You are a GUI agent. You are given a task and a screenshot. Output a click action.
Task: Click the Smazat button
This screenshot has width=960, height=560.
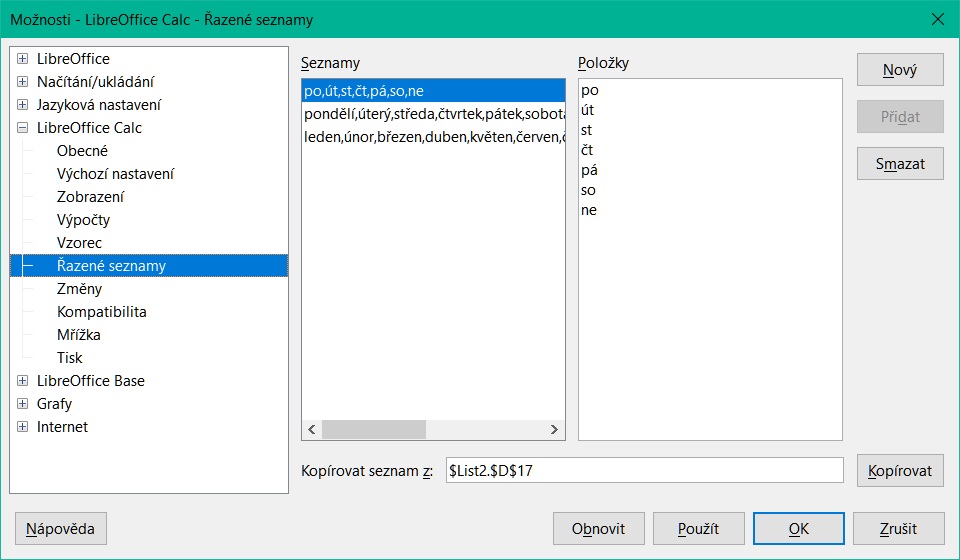click(900, 163)
